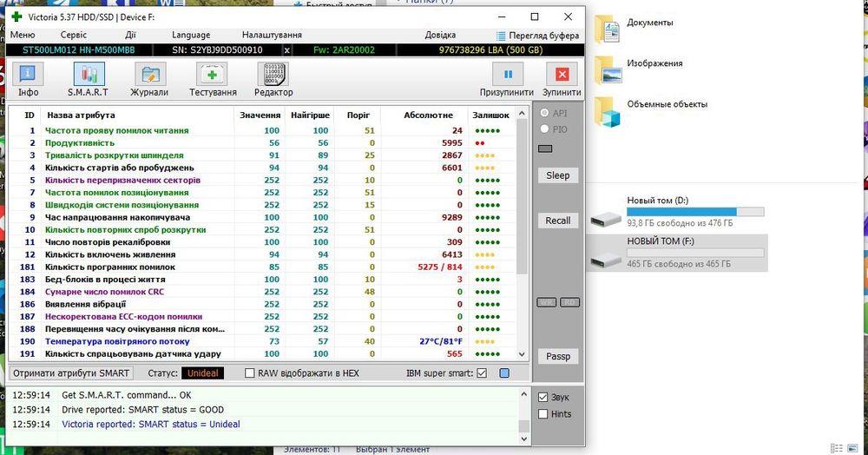Image resolution: width=868 pixels, height=455 pixels.
Task: Uncheck the Звук sound checkbox
Action: coord(543,398)
